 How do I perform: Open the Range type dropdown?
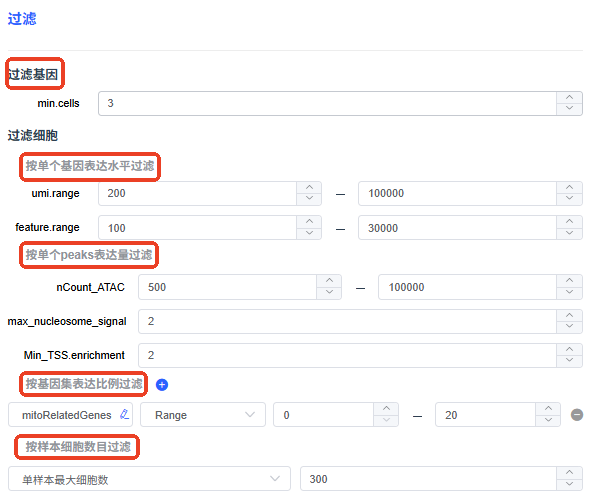(x=203, y=415)
